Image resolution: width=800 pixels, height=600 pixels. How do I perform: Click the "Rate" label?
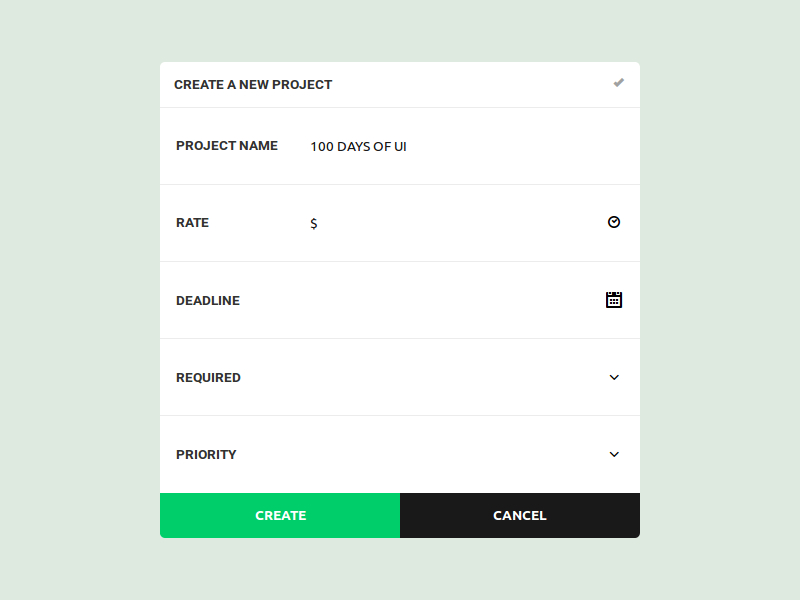click(x=192, y=223)
